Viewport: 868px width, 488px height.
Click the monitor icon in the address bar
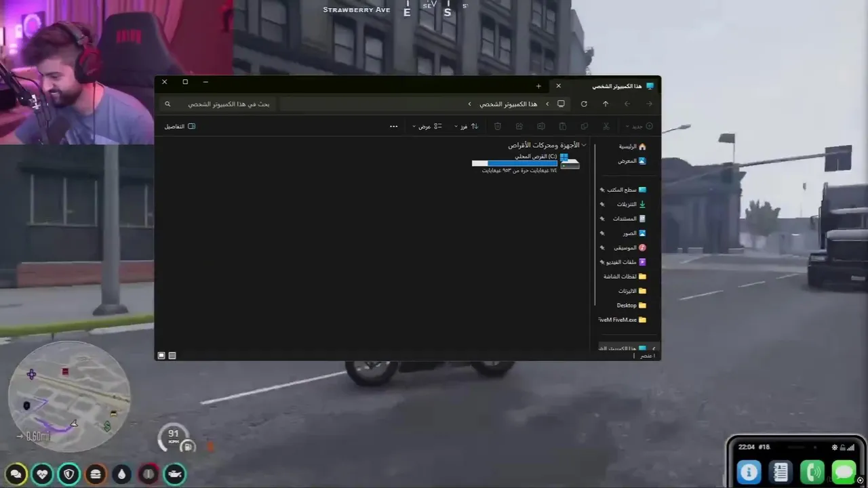click(561, 104)
